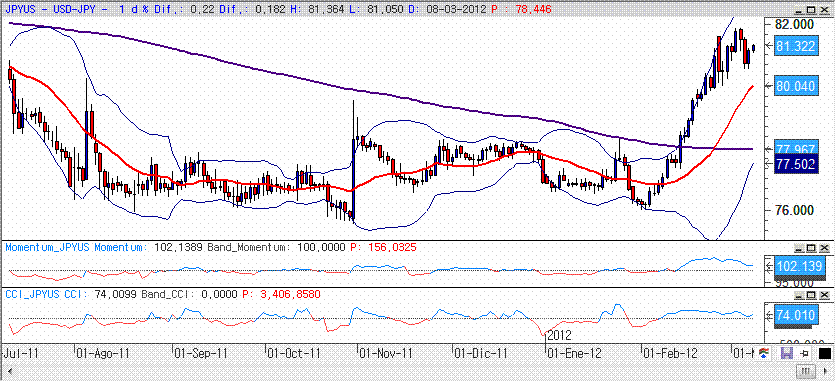Click the "01-Nov-11" date marker
Screen dimensions: 836x382
coord(385,353)
